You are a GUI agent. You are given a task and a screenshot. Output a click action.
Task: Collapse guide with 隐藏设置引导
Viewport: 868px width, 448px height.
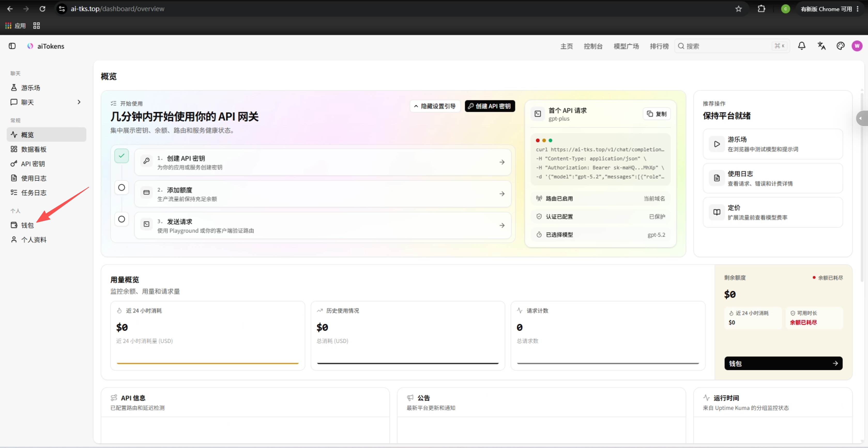pos(435,106)
